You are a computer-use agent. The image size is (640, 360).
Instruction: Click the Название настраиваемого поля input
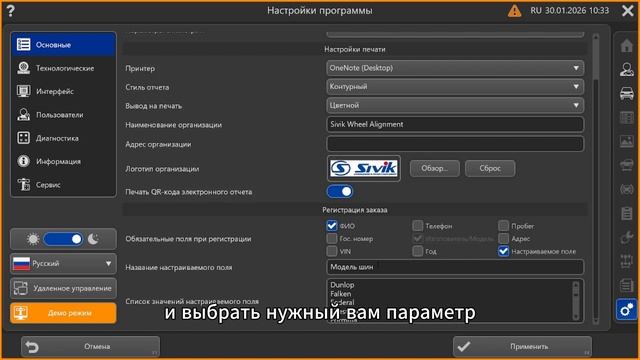[455, 267]
